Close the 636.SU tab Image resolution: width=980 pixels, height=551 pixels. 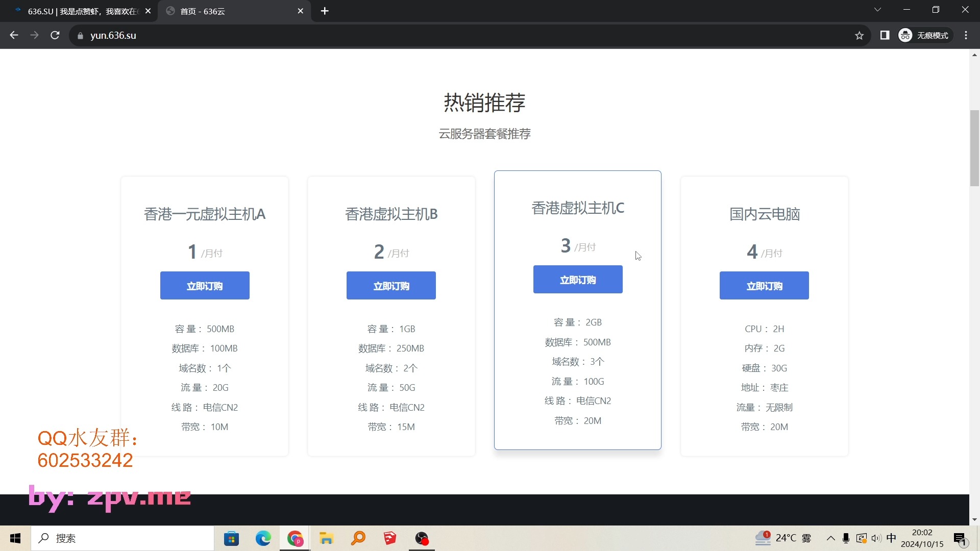(148, 11)
